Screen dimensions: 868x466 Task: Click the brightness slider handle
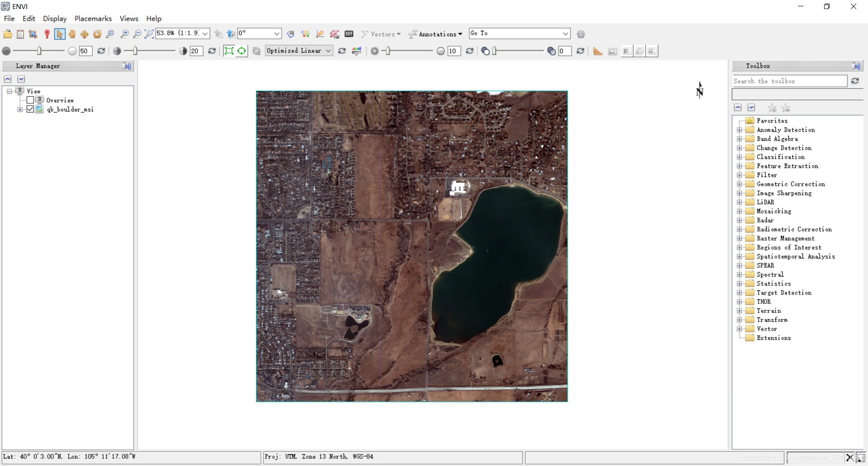tap(39, 51)
